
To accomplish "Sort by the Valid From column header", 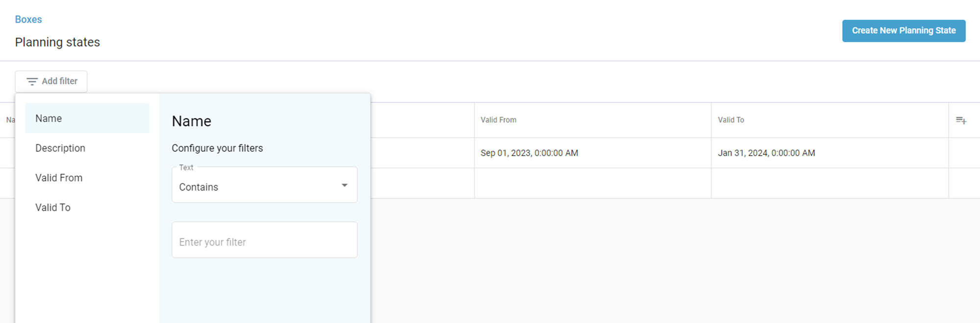I will point(498,120).
